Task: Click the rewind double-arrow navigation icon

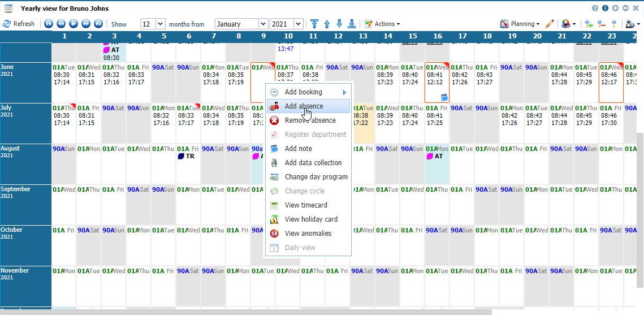Action: click(x=61, y=24)
